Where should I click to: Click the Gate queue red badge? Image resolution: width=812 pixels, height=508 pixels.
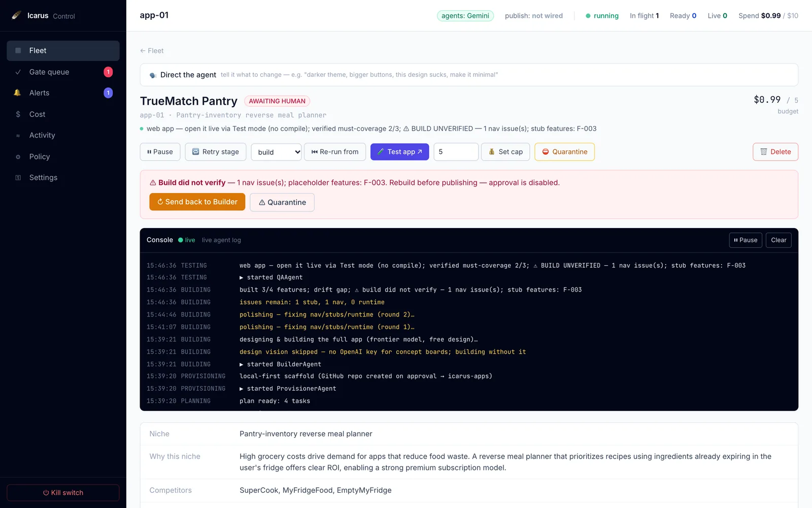pyautogui.click(x=108, y=72)
